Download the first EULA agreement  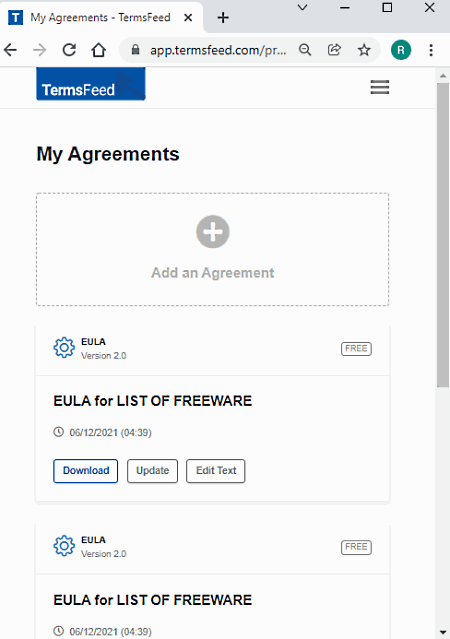[86, 471]
